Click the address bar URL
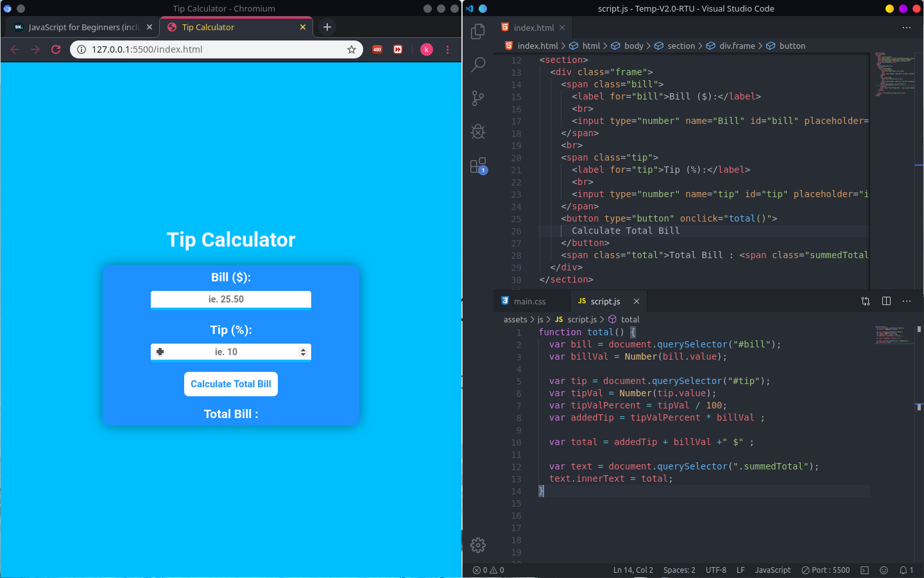Viewport: 924px width, 578px height. coord(147,49)
